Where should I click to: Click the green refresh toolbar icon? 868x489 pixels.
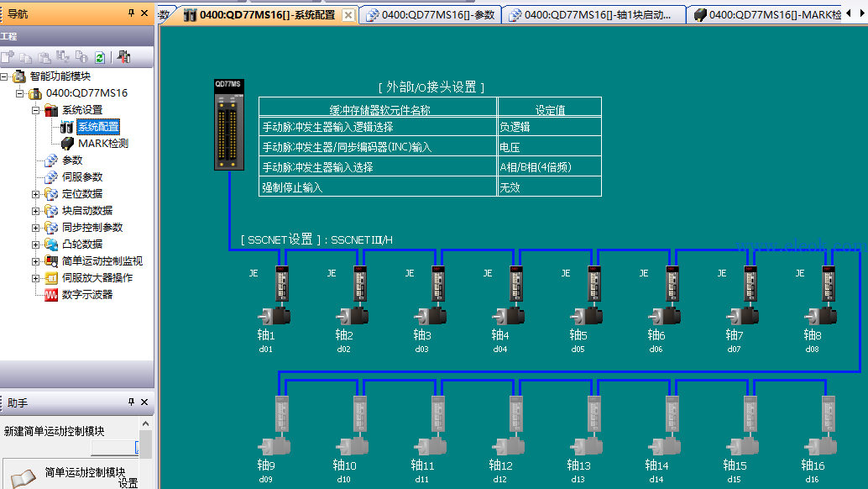pyautogui.click(x=100, y=57)
